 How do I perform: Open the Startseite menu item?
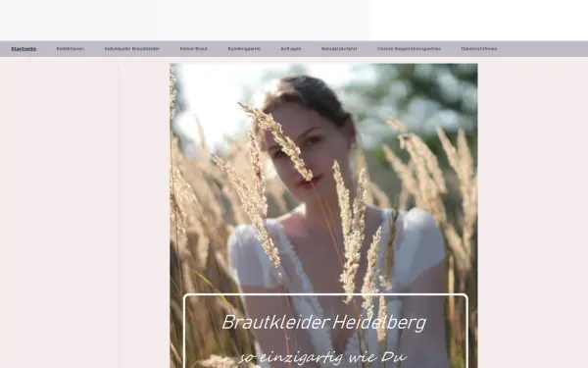point(24,49)
